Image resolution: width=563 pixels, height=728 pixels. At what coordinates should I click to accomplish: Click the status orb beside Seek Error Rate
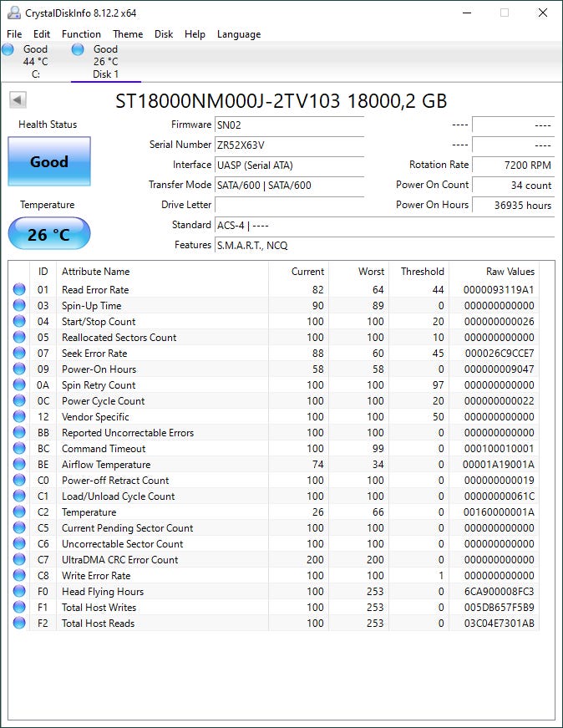pos(19,354)
